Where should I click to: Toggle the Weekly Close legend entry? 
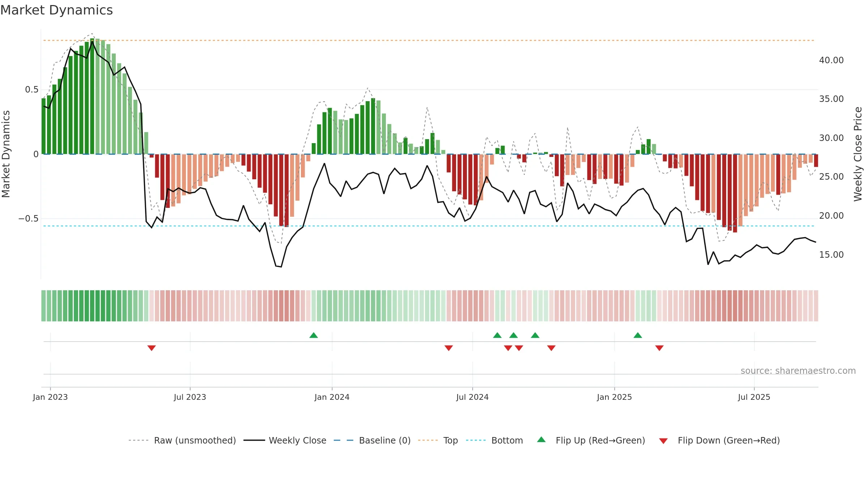click(x=285, y=440)
